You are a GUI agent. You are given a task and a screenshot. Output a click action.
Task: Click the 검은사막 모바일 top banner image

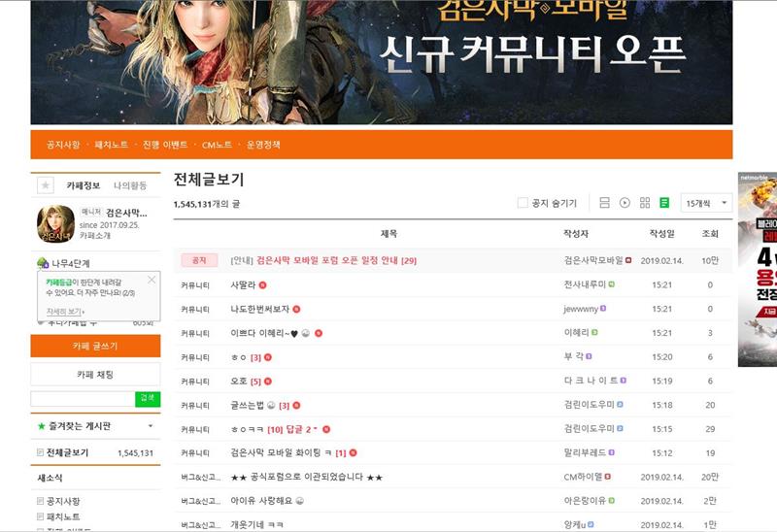coord(381,62)
